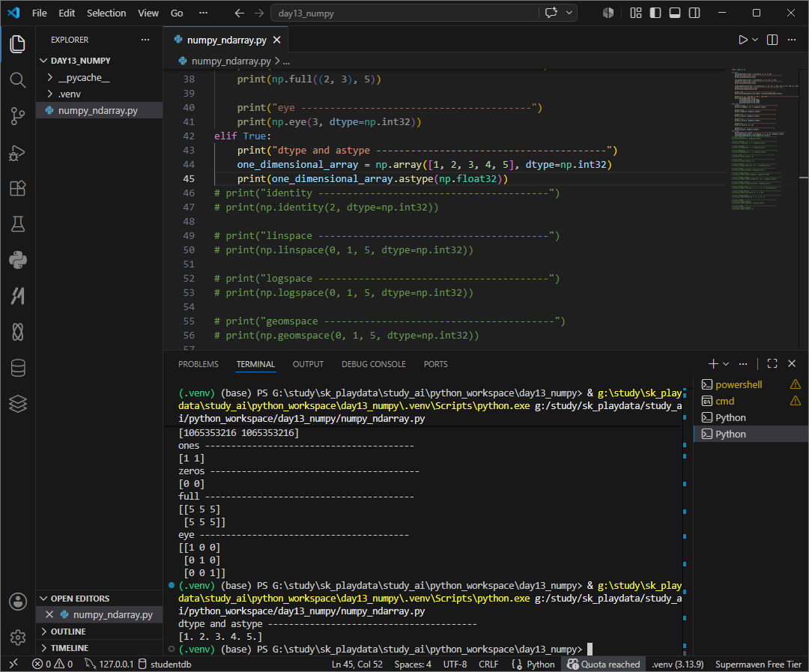
Task: Open the Go menu
Action: pyautogui.click(x=177, y=13)
